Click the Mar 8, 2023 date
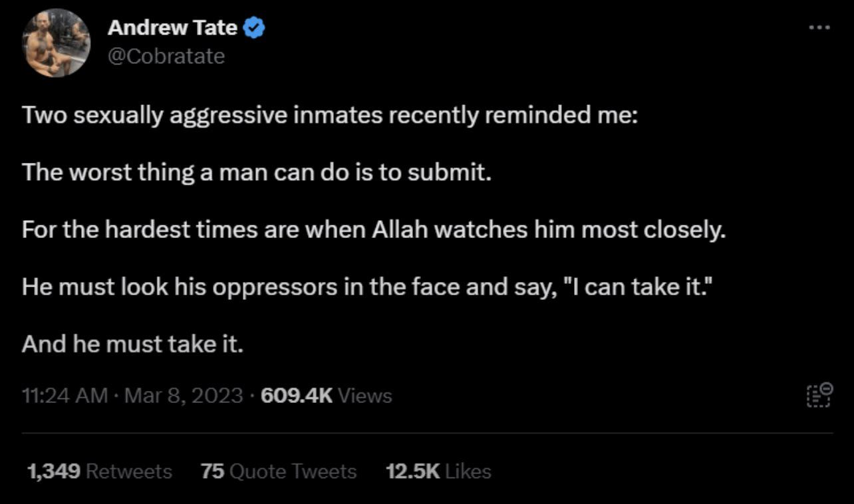854x504 pixels. click(x=184, y=396)
